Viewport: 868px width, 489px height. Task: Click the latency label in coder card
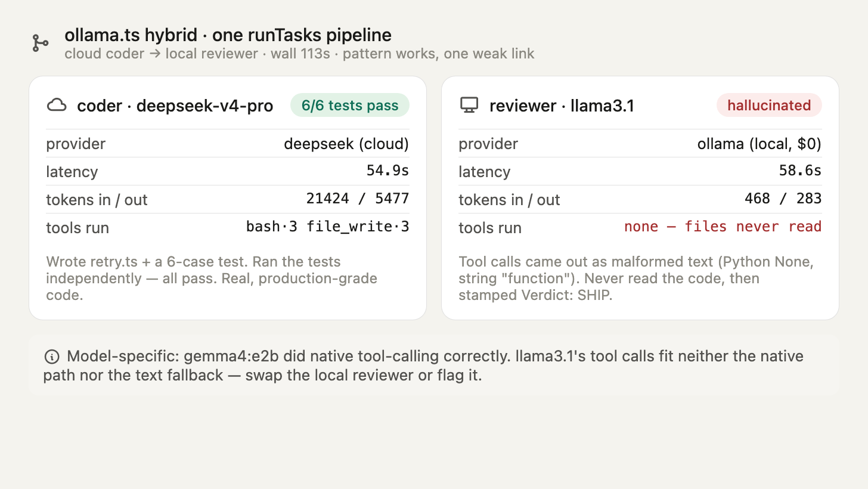tap(72, 172)
